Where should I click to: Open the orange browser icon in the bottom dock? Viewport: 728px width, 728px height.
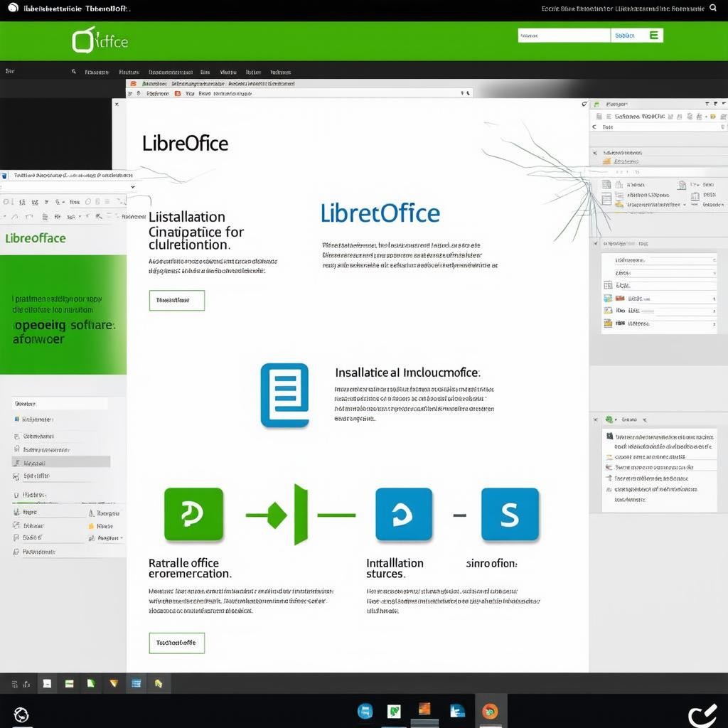pyautogui.click(x=490, y=711)
